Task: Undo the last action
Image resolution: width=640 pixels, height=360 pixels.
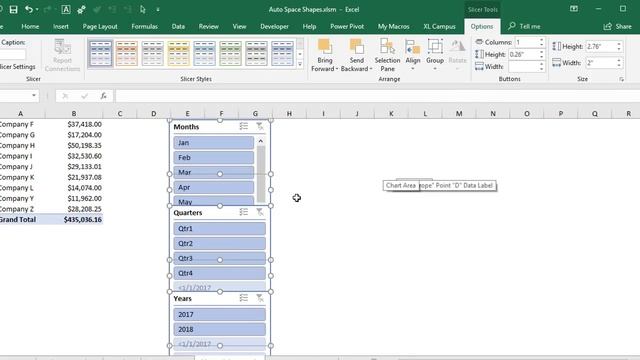Action: pos(29,9)
